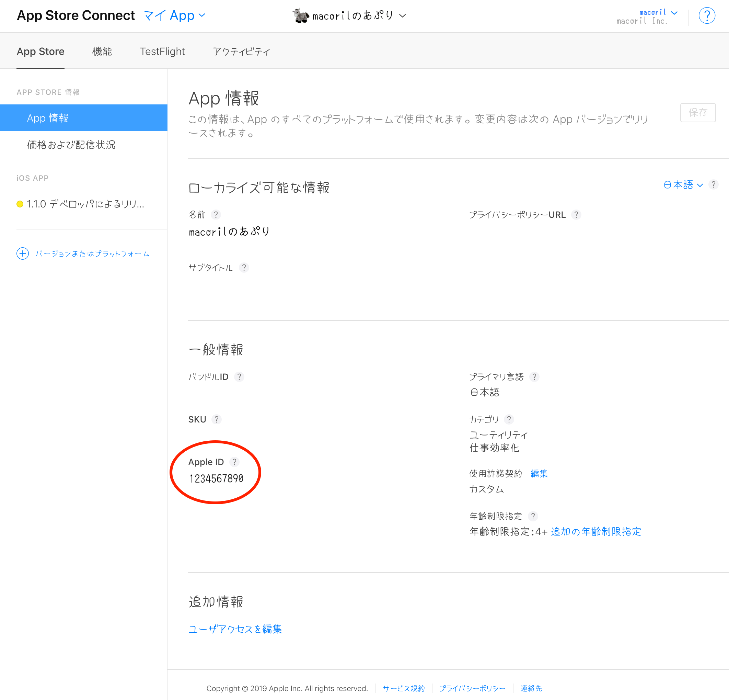
Task: Open the カテゴリ help tooltip
Action: click(509, 419)
